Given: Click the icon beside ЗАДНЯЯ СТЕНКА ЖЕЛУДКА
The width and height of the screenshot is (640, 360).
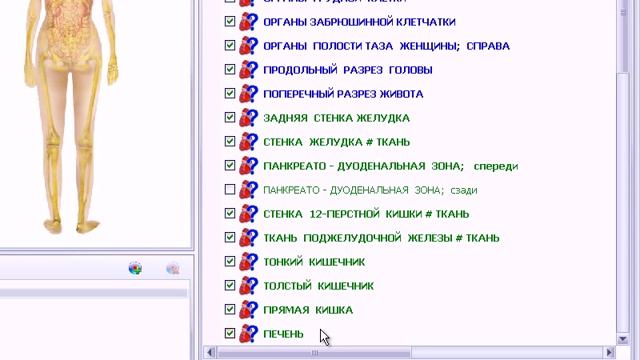Looking at the screenshot, I should coord(248,118).
